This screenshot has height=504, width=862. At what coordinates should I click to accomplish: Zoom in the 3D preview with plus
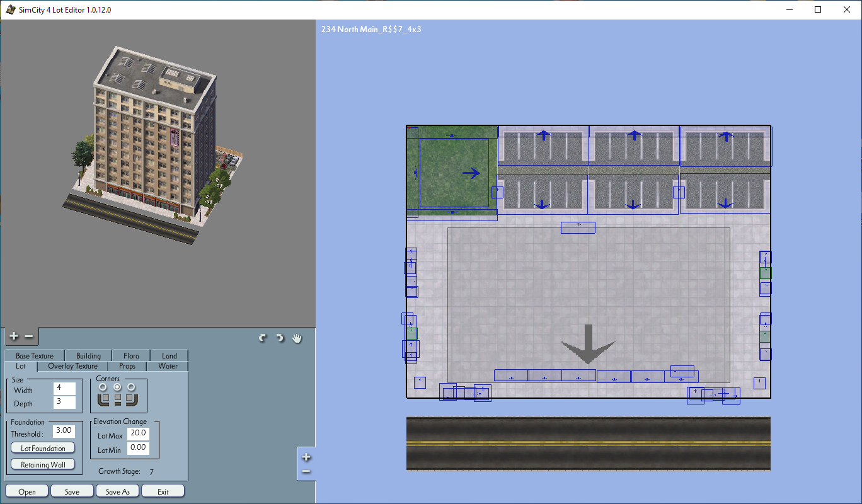[x=14, y=336]
